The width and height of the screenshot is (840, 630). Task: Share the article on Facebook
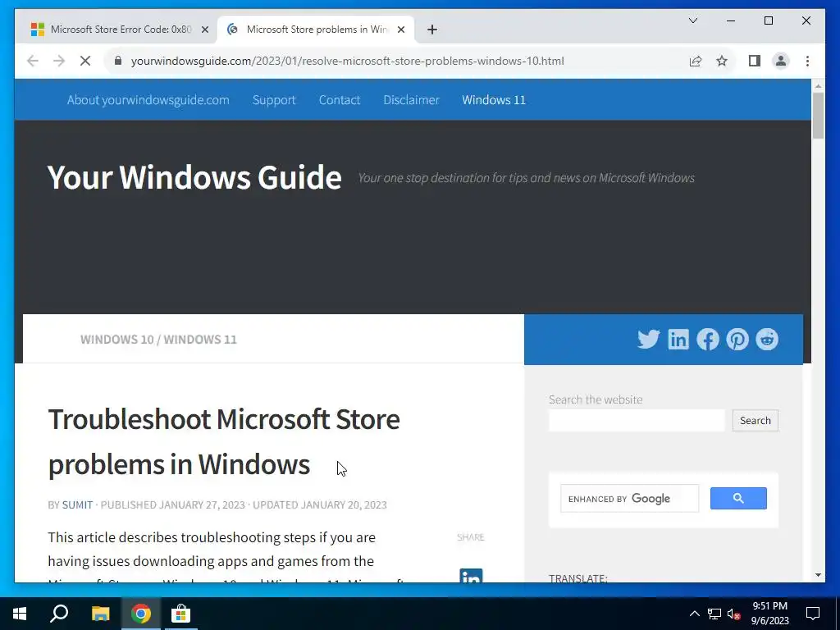(708, 339)
